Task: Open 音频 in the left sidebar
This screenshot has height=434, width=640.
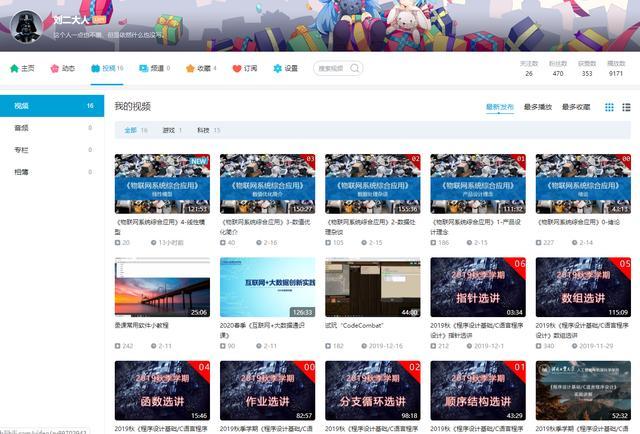Action: (22, 127)
